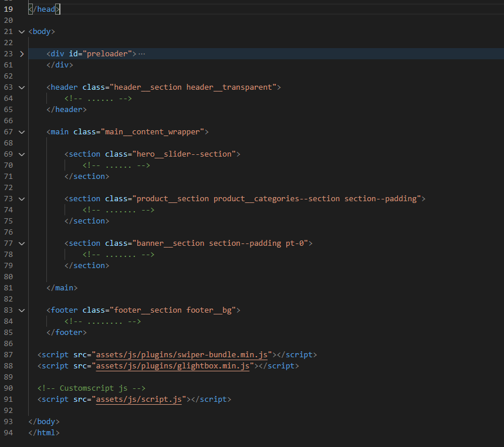Screen dimensions: 504x447
Task: Select line number 94
Action: coord(8,432)
